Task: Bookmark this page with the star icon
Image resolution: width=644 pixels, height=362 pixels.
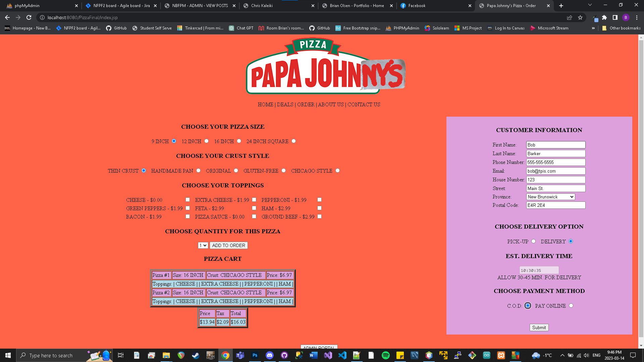Action: click(580, 17)
